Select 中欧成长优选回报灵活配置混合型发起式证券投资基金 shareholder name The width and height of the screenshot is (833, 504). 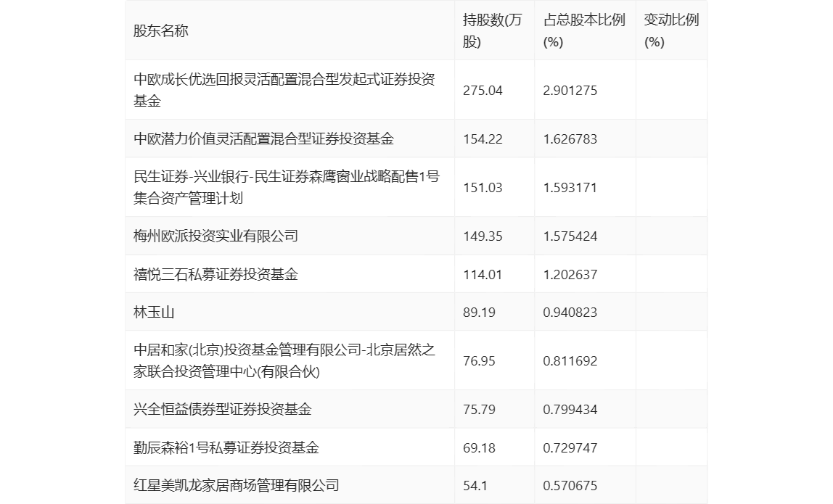tap(284, 90)
